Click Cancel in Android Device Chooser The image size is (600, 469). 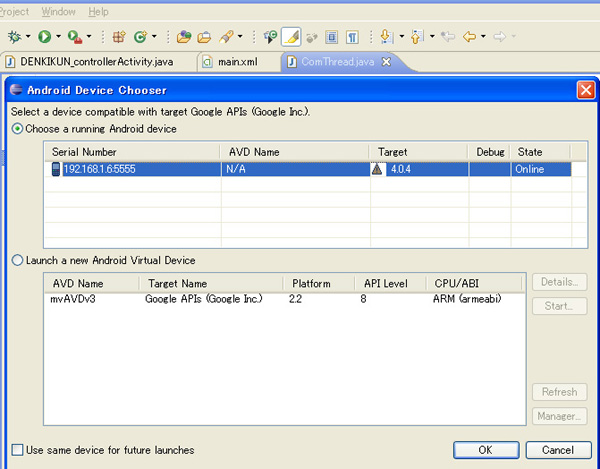[x=558, y=450]
